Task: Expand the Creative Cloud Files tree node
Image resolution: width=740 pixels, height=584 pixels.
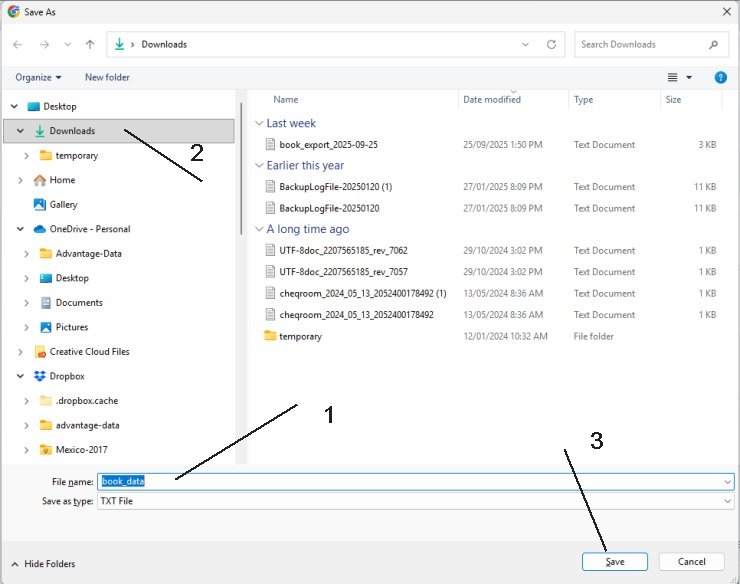Action: pos(21,352)
